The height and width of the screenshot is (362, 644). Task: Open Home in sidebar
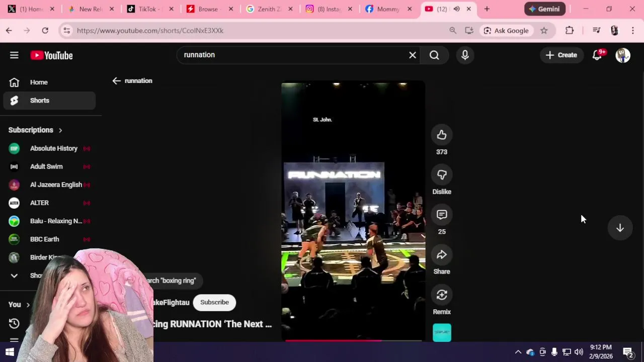pyautogui.click(x=49, y=82)
